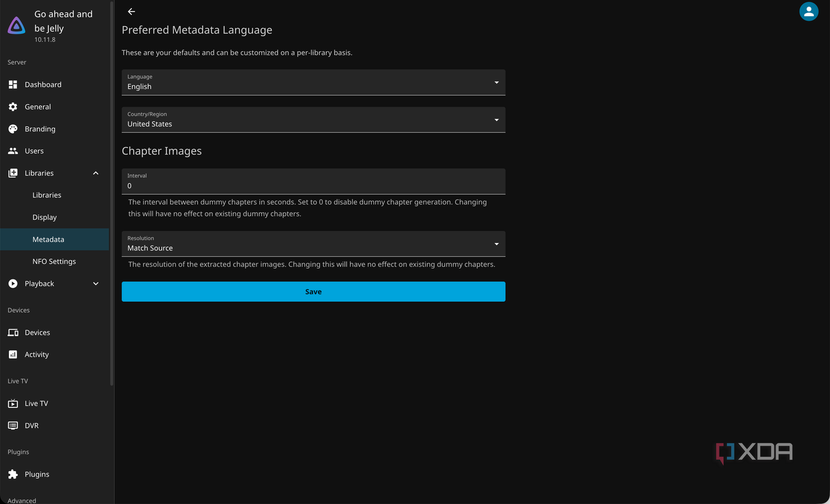Click the Chapter Images heading
Viewport: 830px width, 504px height.
[x=162, y=151]
